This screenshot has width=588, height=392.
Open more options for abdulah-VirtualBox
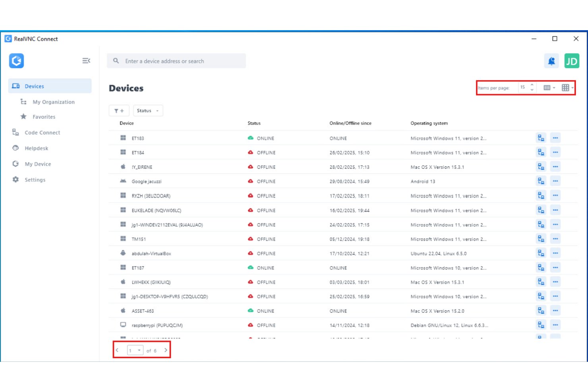555,253
